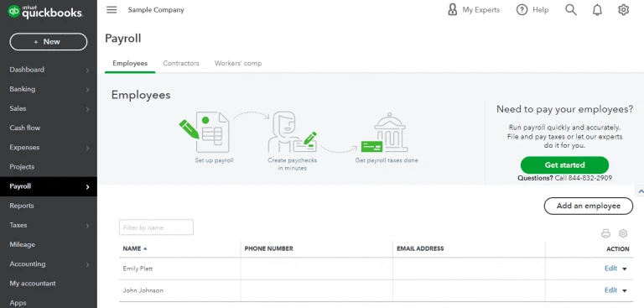Collapse the Employees banner with the chevron
Viewport: 644px width, 308px height.
coord(640,191)
